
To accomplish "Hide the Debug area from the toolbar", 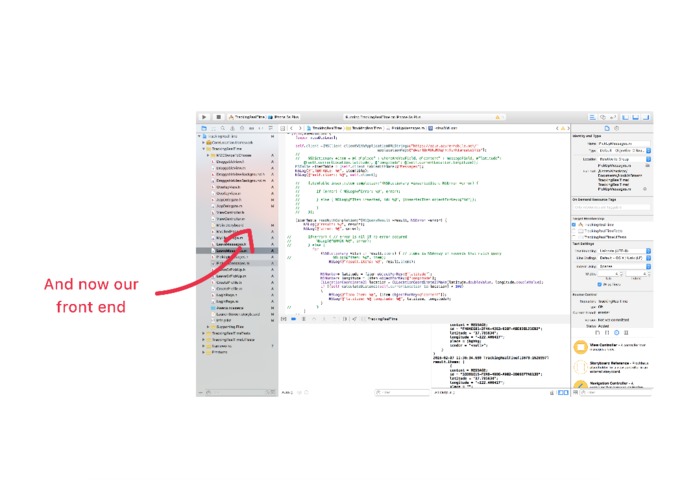I will tap(636, 117).
